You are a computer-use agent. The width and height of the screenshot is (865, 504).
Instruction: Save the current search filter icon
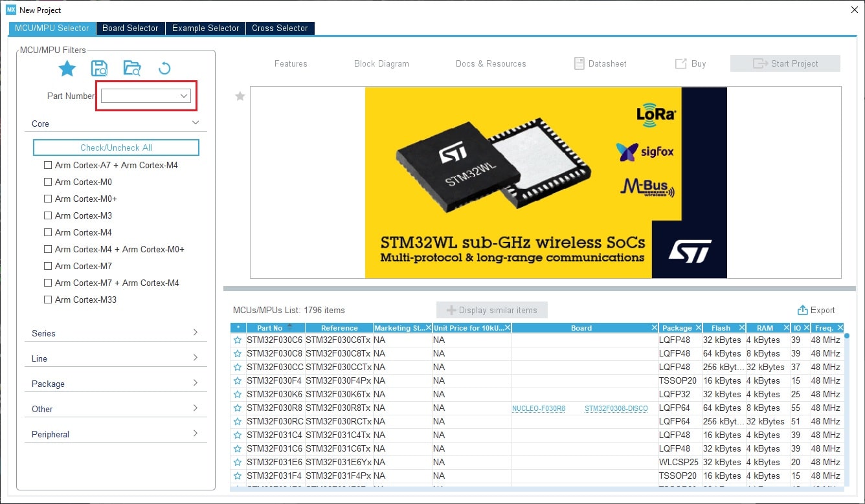(100, 68)
